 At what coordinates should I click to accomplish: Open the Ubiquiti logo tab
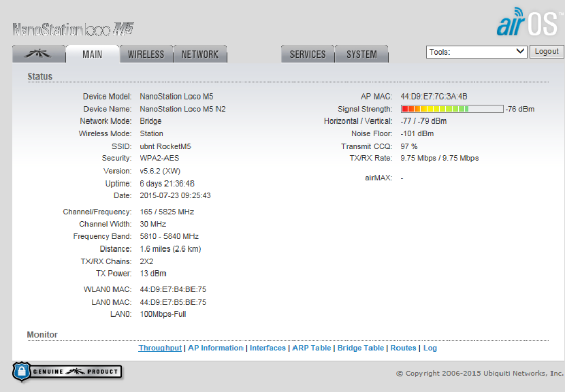pyautogui.click(x=39, y=54)
